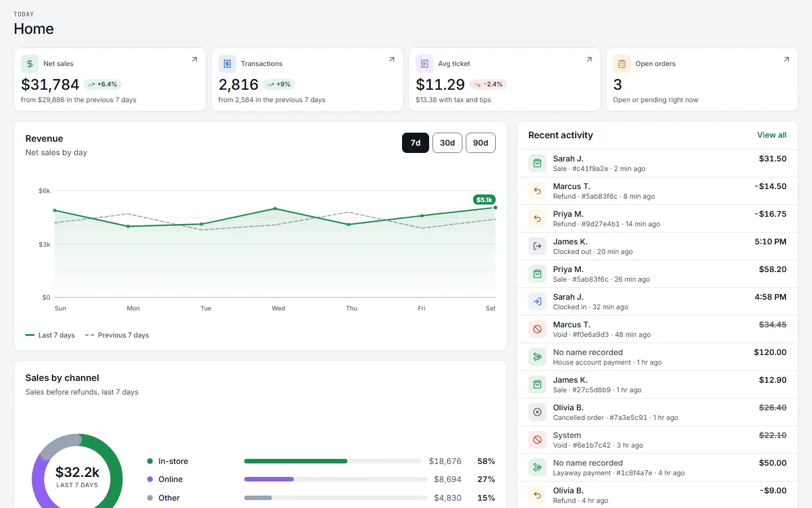Click 'Void · #f0e6a9d3 · 48 min ago'
The width and height of the screenshot is (812, 508).
602,335
